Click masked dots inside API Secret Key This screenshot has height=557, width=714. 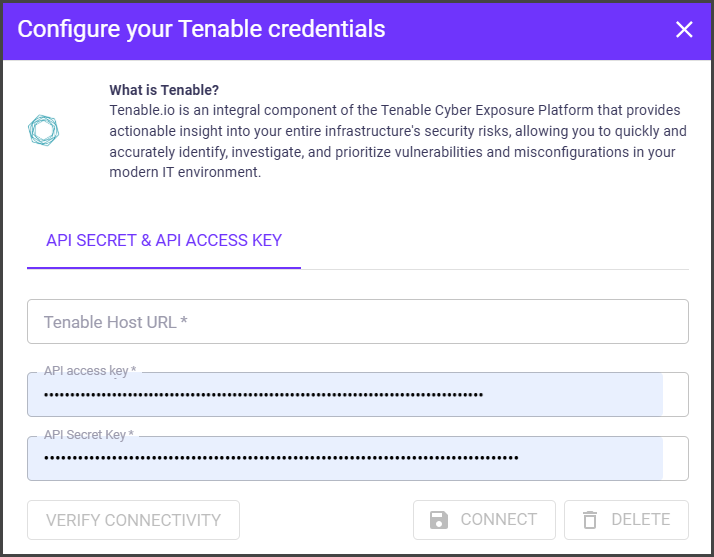pyautogui.click(x=280, y=459)
